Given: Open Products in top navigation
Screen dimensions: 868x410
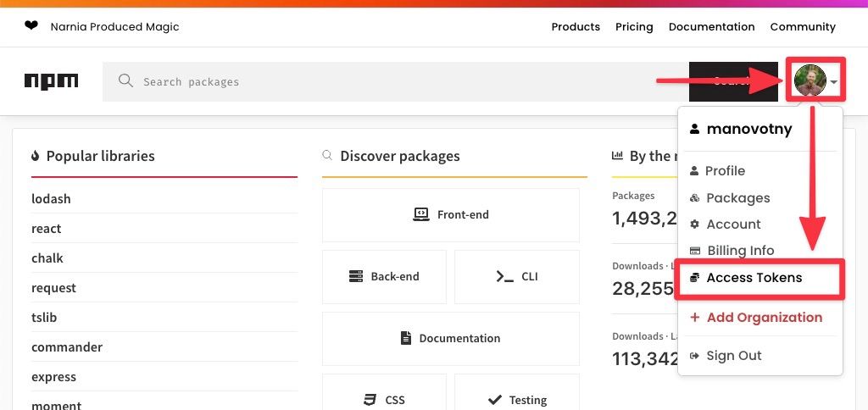Looking at the screenshot, I should pos(576,26).
